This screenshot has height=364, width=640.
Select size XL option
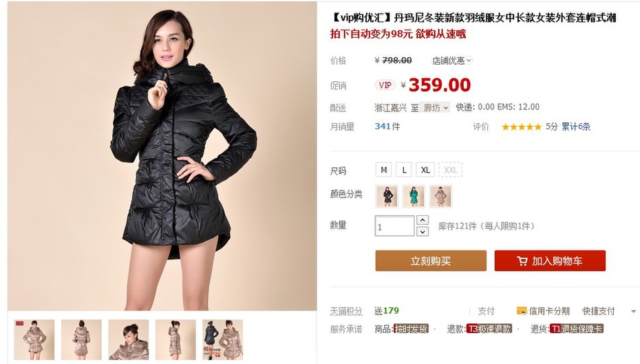(425, 170)
